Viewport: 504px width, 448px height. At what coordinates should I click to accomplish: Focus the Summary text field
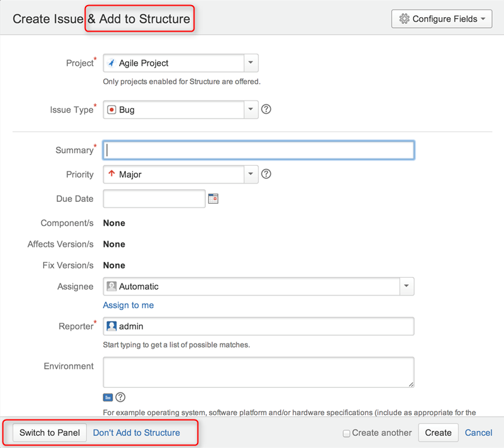pyautogui.click(x=258, y=150)
